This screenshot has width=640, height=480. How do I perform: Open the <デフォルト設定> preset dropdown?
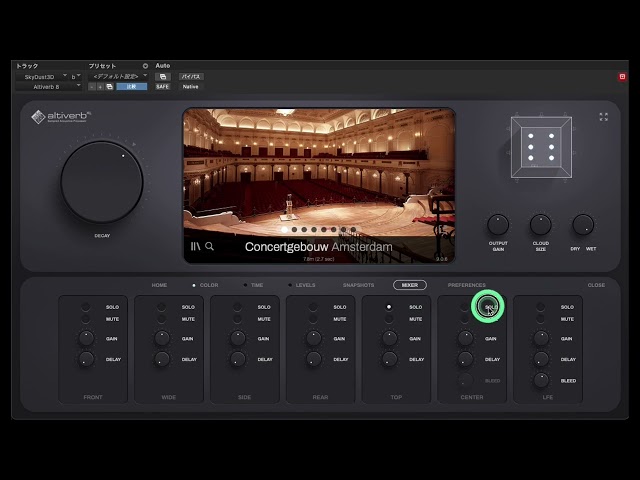[118, 76]
